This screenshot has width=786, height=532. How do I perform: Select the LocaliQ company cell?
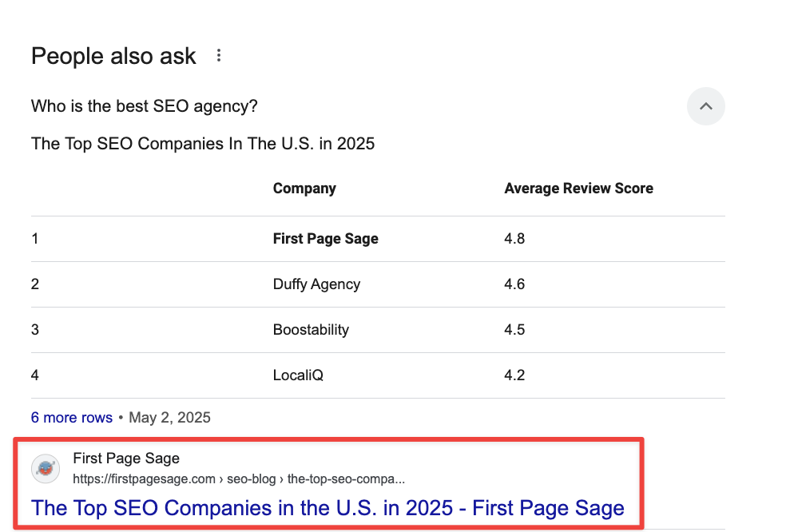click(298, 375)
